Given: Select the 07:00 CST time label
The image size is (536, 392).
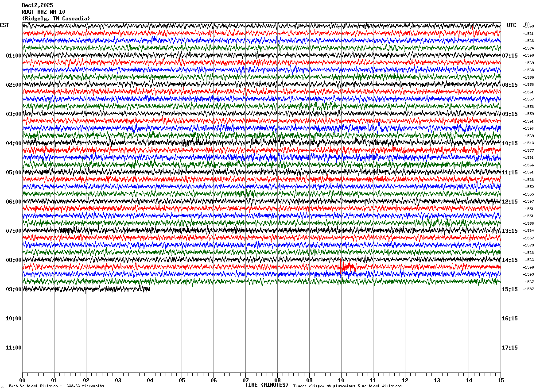Looking at the screenshot, I should tap(13, 231).
